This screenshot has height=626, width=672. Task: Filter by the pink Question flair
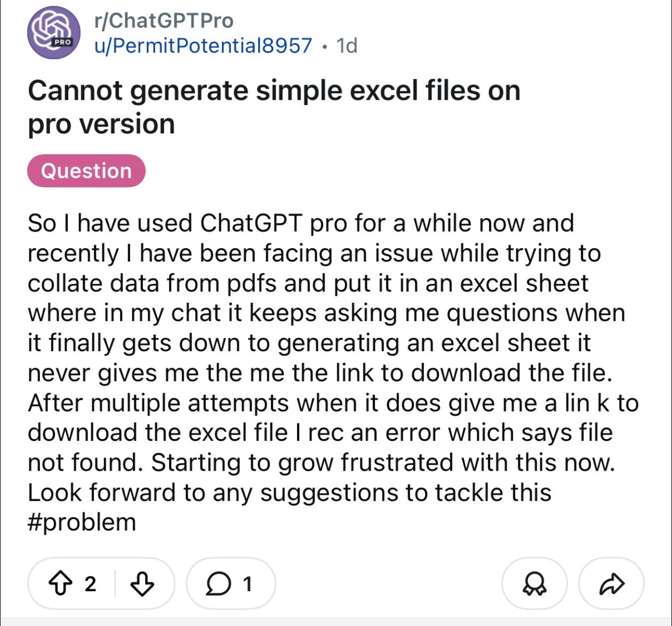click(x=86, y=171)
